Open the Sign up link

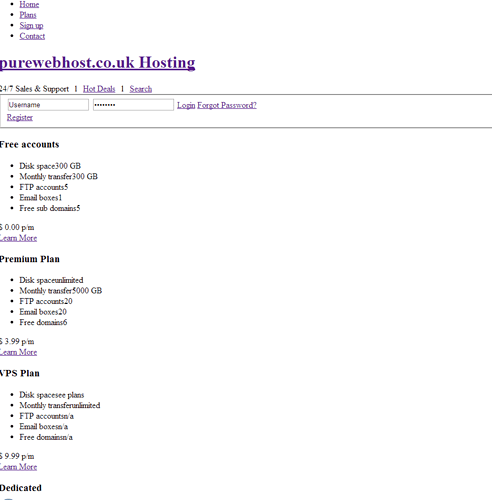pos(31,25)
